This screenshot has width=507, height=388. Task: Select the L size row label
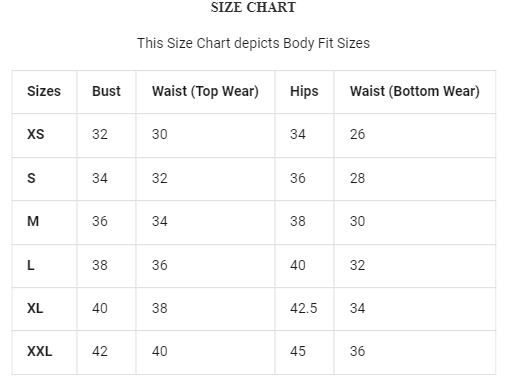31,265
